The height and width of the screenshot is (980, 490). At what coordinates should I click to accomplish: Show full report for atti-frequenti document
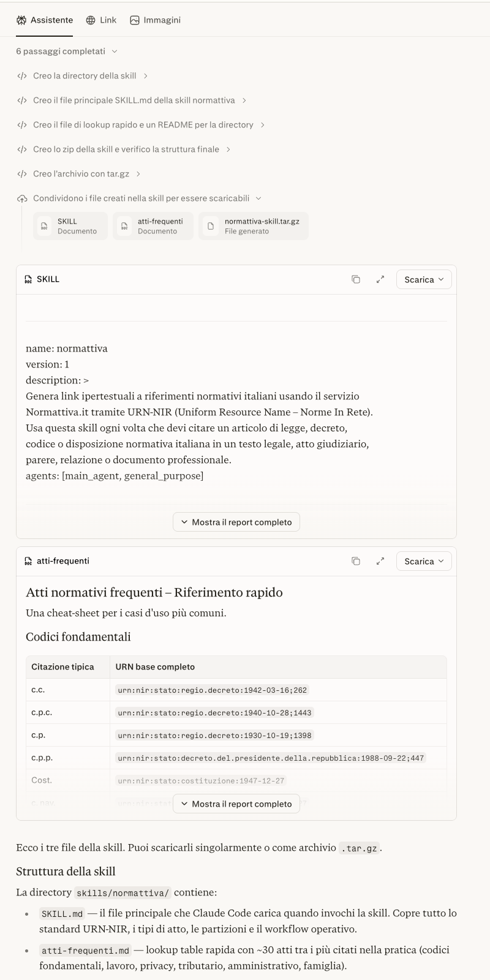click(x=236, y=804)
